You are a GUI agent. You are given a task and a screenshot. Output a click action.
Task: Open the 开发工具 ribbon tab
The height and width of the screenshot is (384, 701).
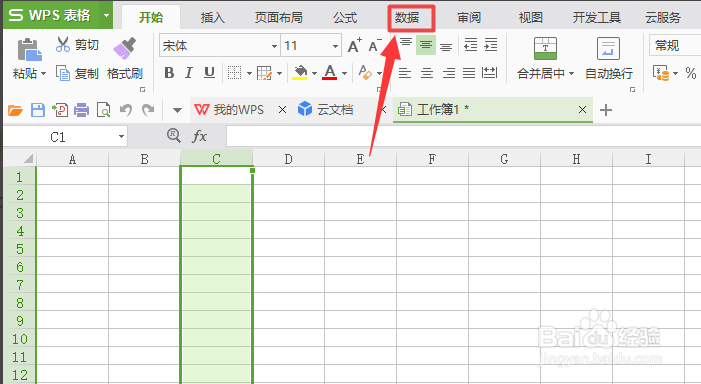point(597,17)
